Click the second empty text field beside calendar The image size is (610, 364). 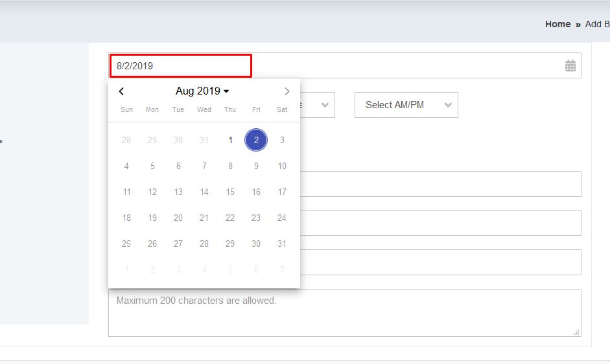[x=441, y=223]
